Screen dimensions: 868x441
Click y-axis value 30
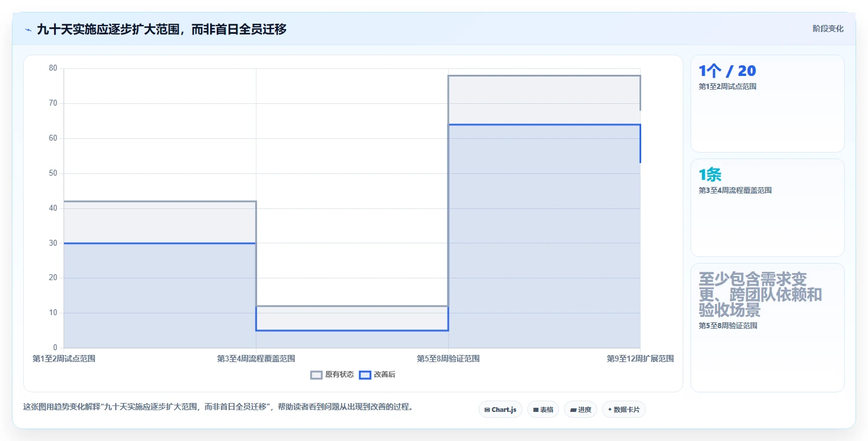pyautogui.click(x=53, y=243)
